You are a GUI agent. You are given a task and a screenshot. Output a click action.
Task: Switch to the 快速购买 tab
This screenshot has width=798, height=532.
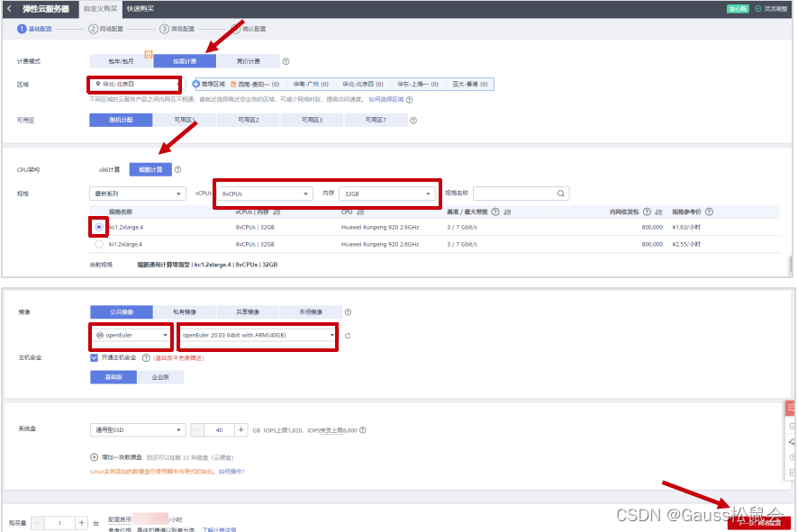click(x=140, y=9)
